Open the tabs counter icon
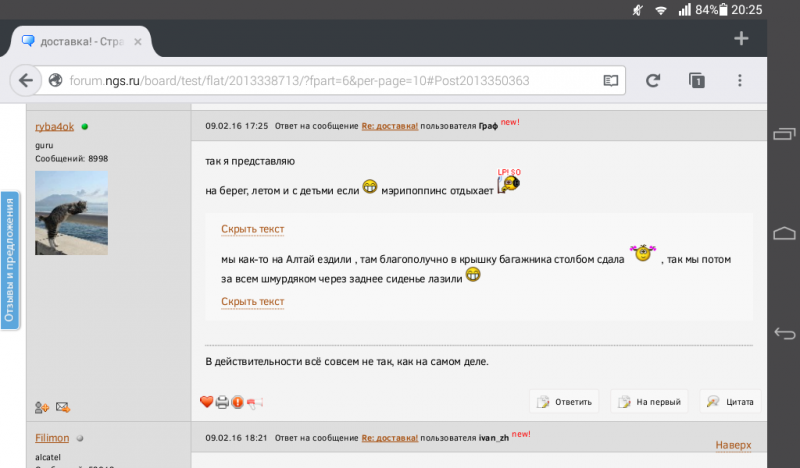Viewport: 800px width, 468px height. 697,80
